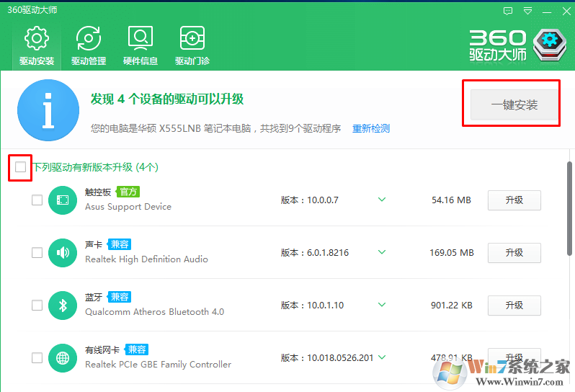This screenshot has height=392, width=575.
Task: Click the touchpad device icon
Action: [63, 200]
